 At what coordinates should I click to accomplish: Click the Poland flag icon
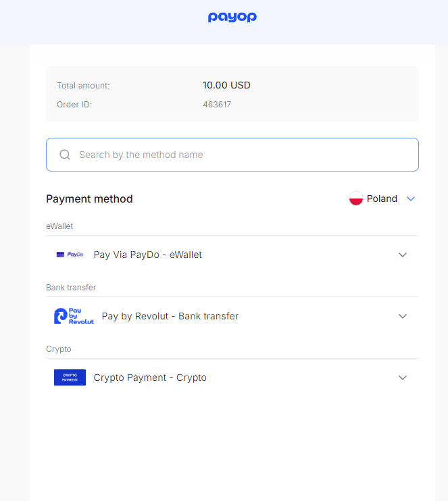click(x=356, y=199)
